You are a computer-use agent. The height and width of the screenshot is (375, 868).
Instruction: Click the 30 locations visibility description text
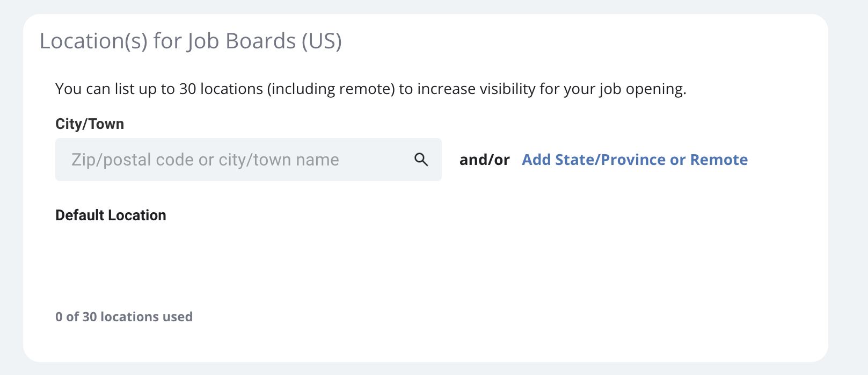[x=371, y=89]
